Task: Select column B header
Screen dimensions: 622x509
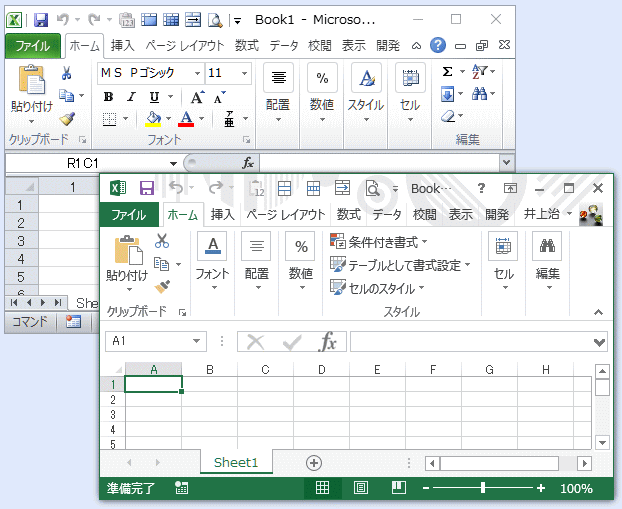Action: point(210,370)
